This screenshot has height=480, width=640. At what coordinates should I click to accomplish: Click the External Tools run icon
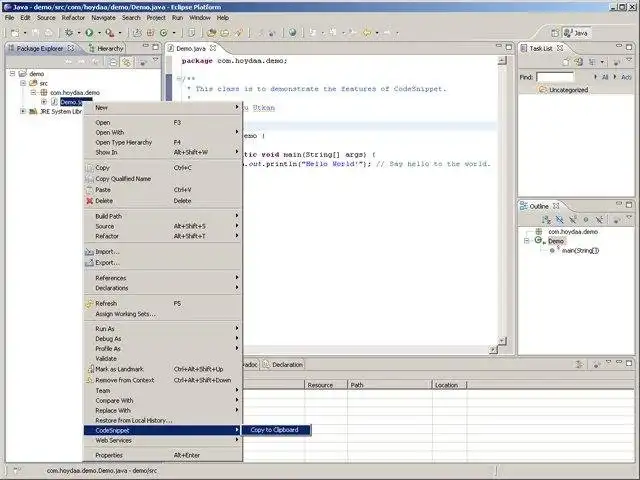pyautogui.click(x=109, y=33)
